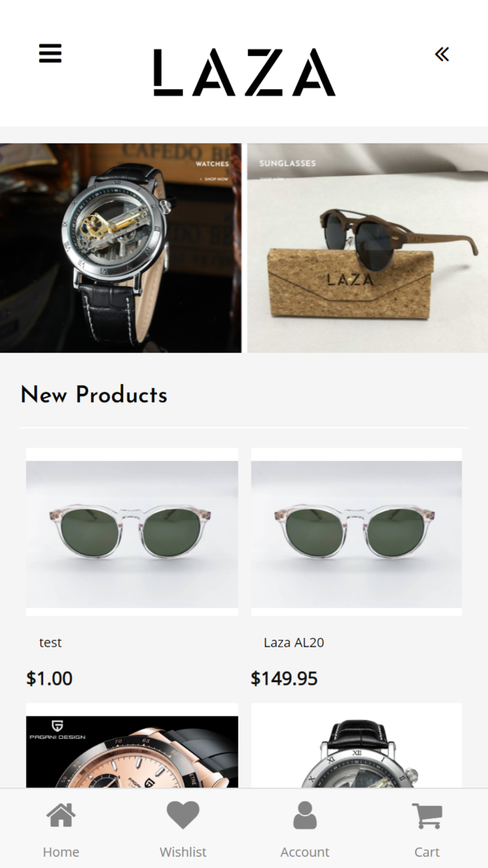The image size is (488, 868).
Task: Tap the Cart shopping cart icon
Action: (x=427, y=816)
